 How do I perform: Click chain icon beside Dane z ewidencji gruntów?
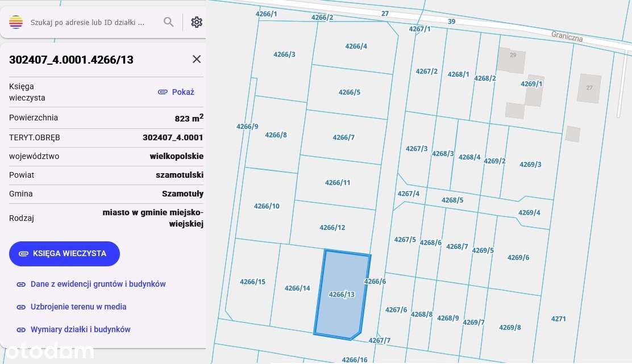(21, 284)
